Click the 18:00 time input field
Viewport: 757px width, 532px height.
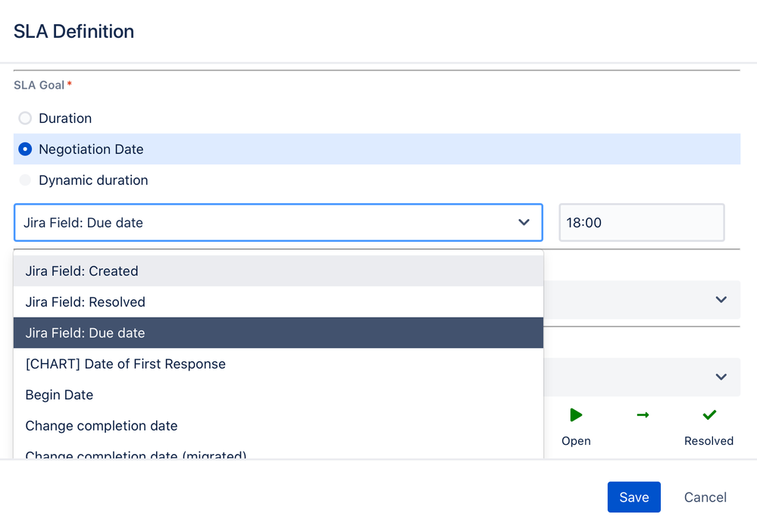641,223
